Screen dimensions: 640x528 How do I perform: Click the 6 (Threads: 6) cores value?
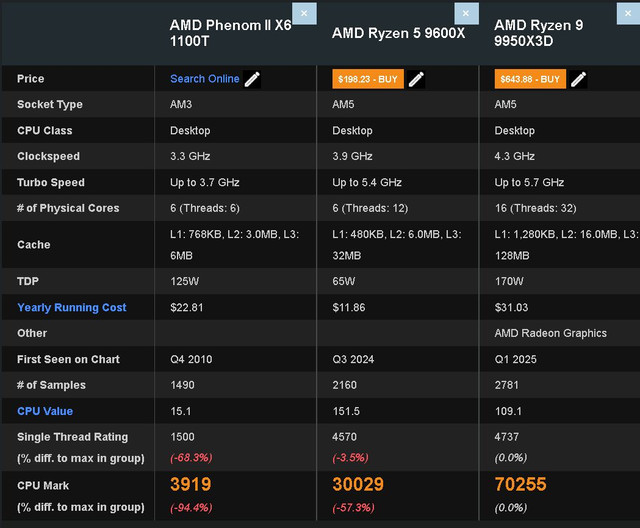tap(205, 208)
